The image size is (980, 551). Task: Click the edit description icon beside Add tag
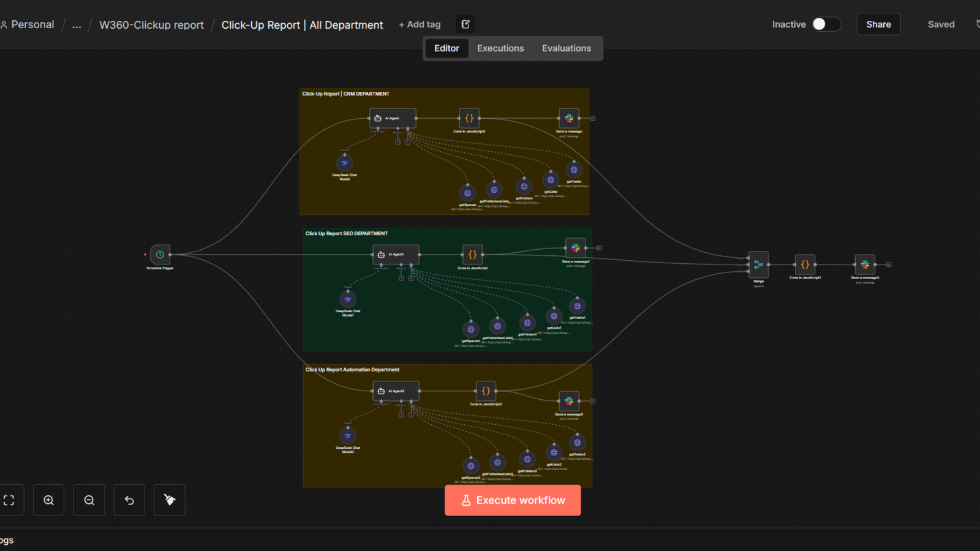[466, 24]
